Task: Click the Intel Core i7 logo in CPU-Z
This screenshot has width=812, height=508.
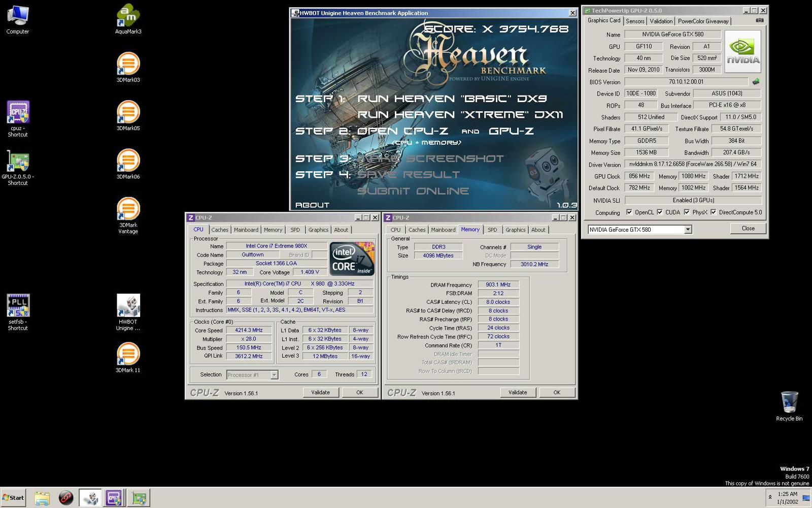Action: click(352, 259)
